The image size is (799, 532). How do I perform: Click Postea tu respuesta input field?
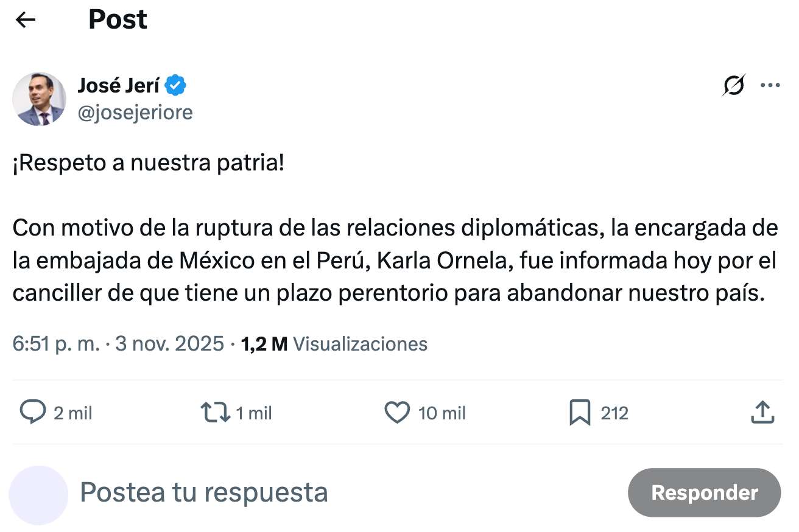[205, 493]
